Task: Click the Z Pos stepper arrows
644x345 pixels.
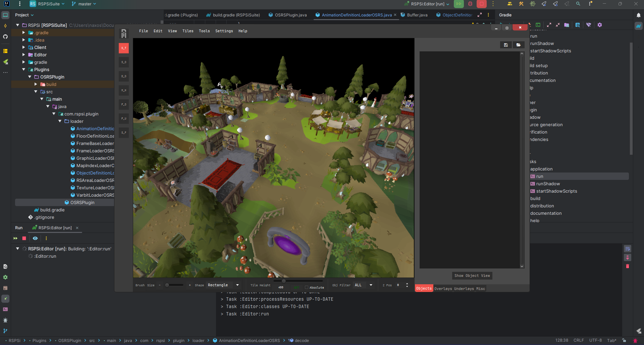Action: coord(407,285)
